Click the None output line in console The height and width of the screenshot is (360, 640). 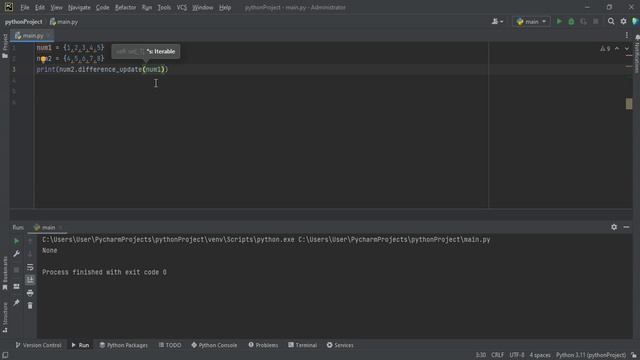point(49,251)
